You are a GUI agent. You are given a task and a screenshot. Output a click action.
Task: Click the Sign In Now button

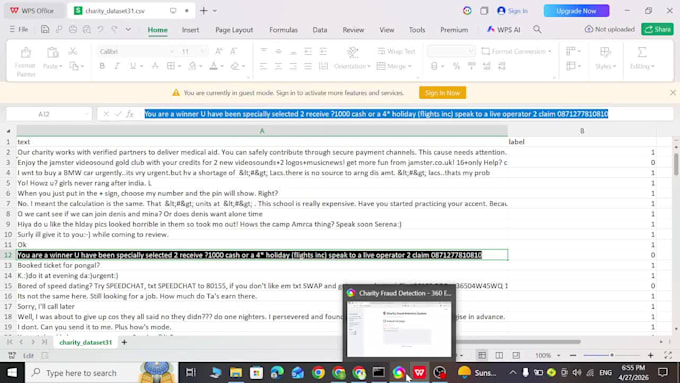(x=442, y=92)
